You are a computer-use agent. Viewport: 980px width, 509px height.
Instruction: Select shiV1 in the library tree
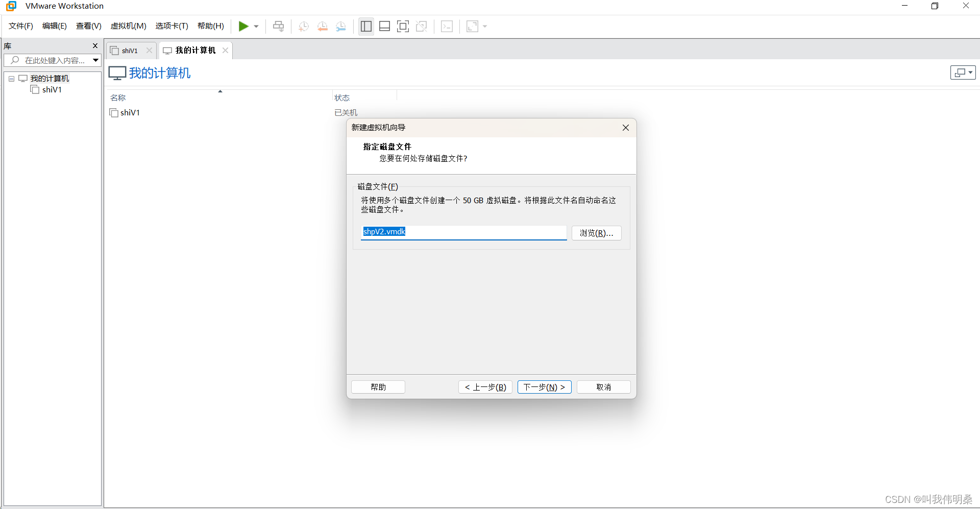[52, 89]
